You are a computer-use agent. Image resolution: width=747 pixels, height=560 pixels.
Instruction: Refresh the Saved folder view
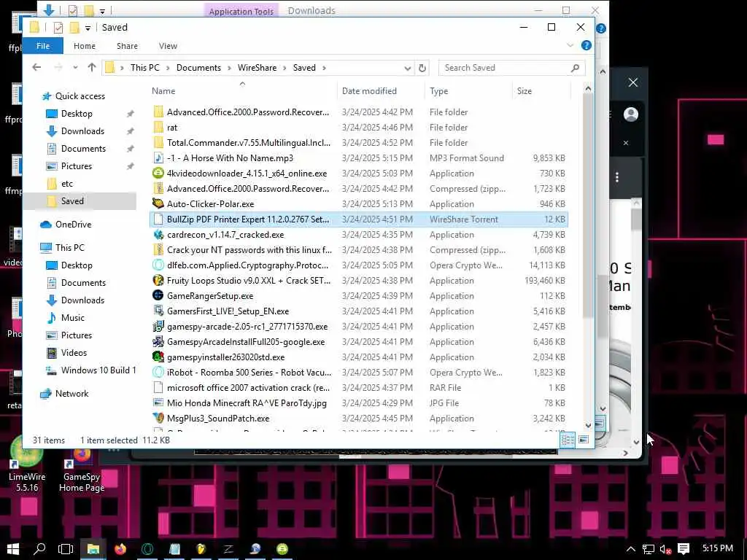click(422, 68)
